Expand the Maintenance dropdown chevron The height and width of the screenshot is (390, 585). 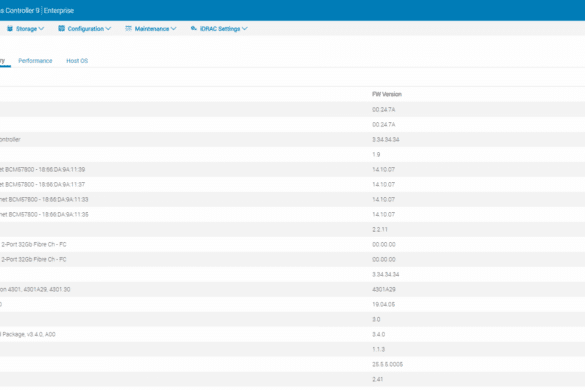[x=173, y=28]
